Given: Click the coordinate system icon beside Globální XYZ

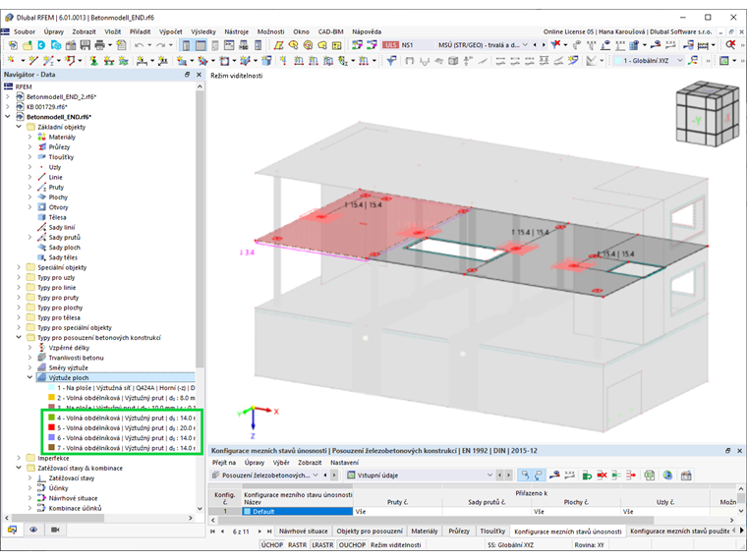Looking at the screenshot, I should (x=694, y=61).
